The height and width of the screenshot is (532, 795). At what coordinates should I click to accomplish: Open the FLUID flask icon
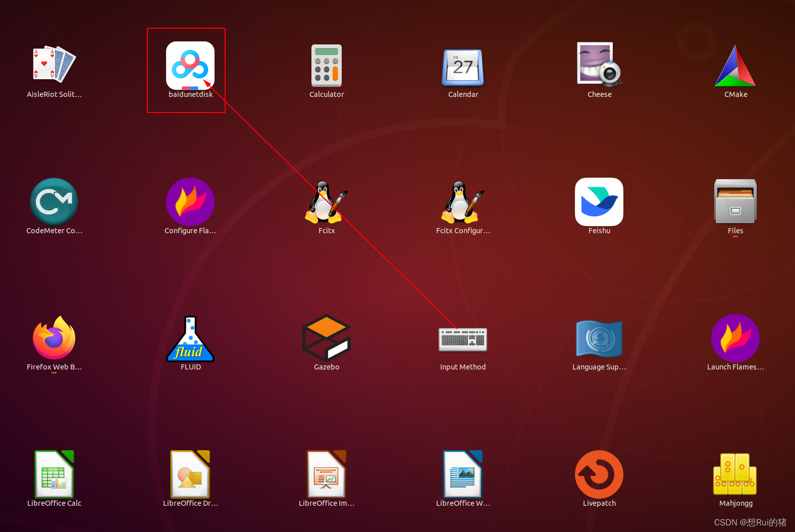[190, 339]
